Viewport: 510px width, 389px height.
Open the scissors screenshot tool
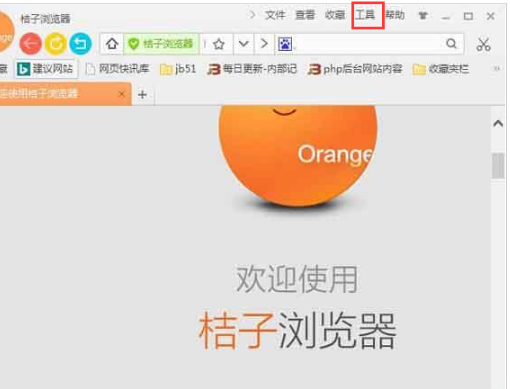click(483, 44)
